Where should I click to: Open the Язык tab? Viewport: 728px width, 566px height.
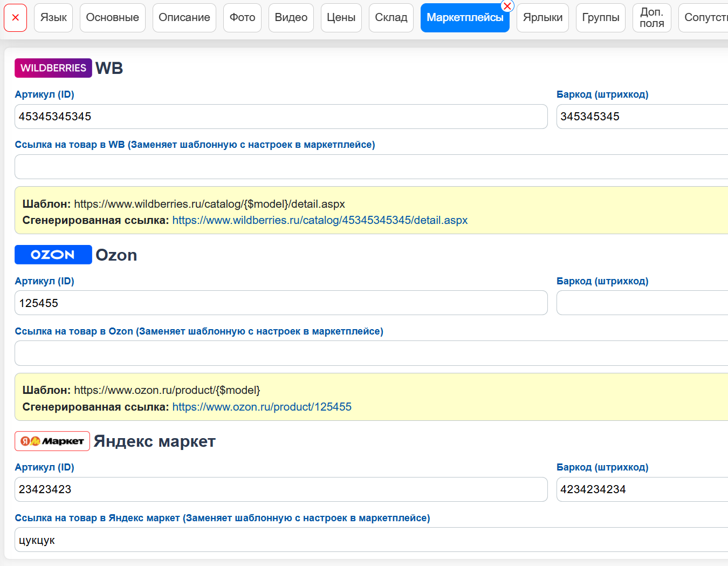pos(53,17)
